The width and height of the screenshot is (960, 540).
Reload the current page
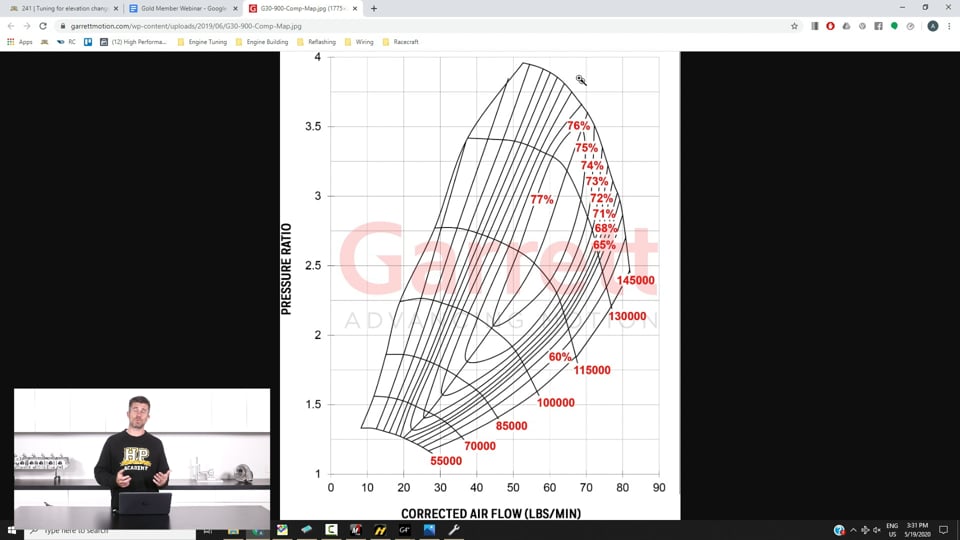(x=43, y=26)
